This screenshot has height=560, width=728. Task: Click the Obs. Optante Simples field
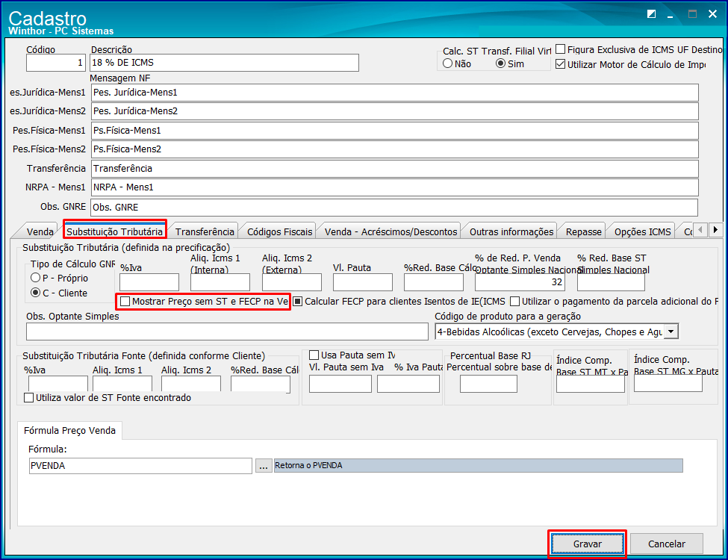click(x=227, y=332)
